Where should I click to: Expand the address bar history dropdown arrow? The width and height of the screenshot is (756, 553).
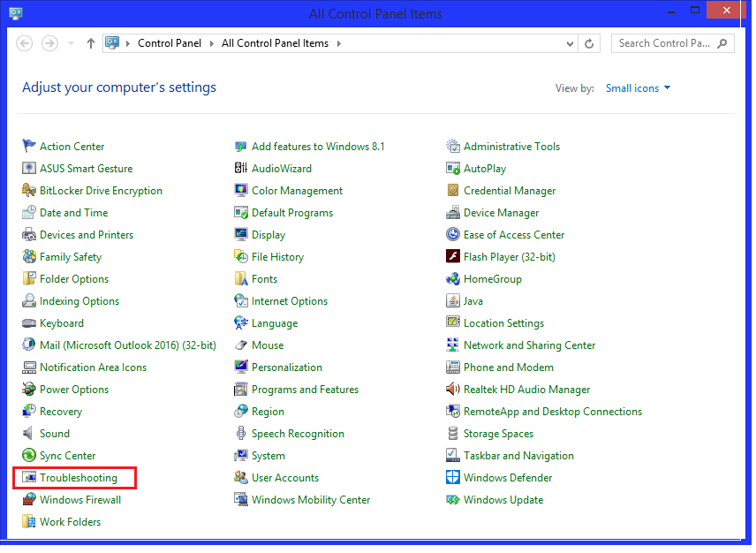point(571,43)
